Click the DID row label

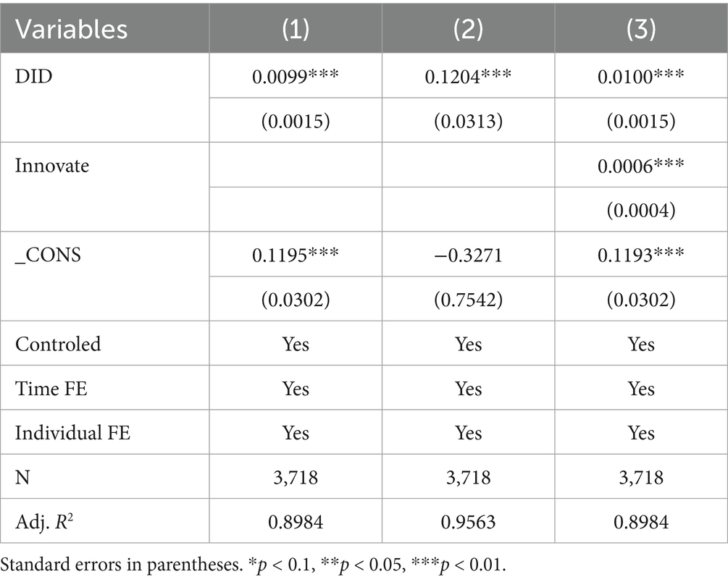pyautogui.click(x=33, y=76)
